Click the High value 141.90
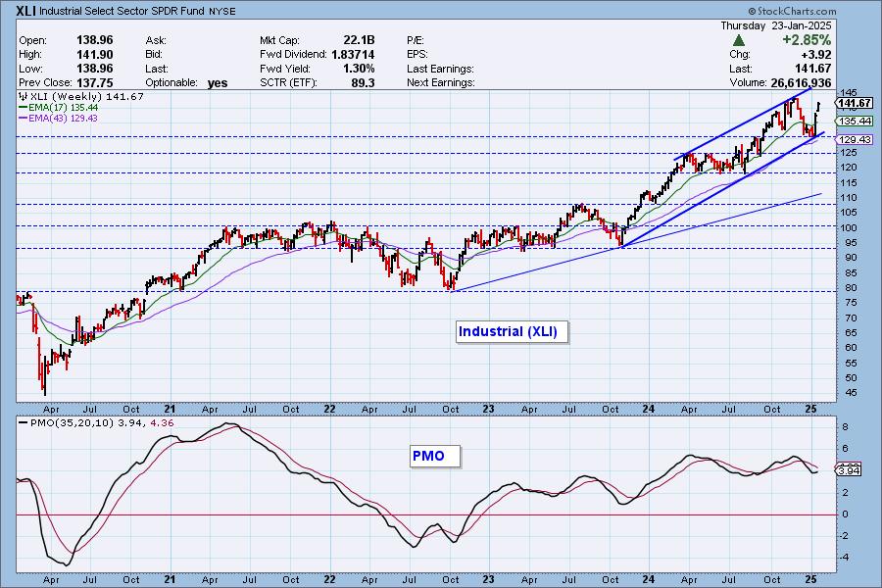 coord(94,55)
